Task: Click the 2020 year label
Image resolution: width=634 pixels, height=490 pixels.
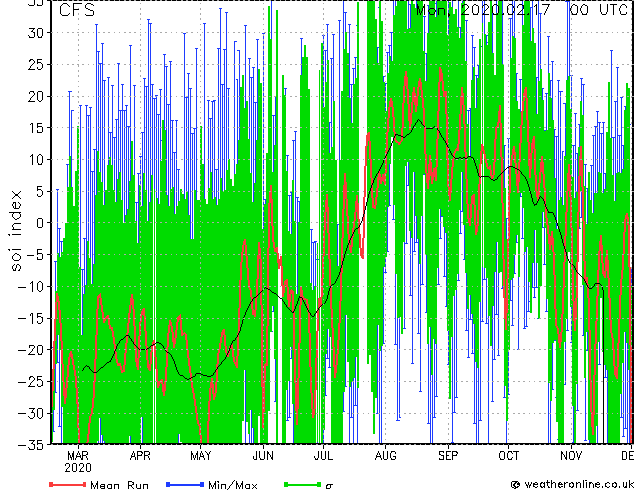Action: (78, 468)
